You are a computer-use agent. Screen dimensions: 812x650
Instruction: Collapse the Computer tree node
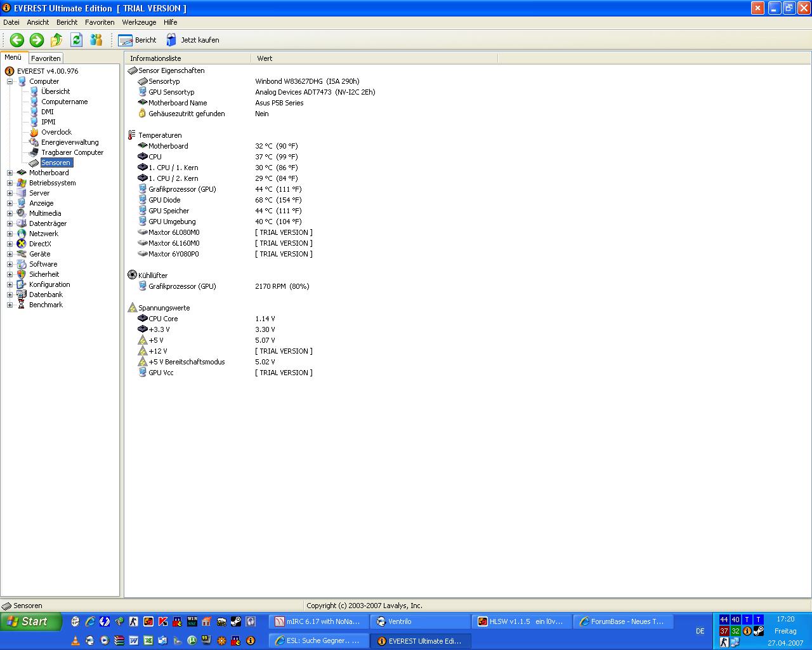click(10, 81)
